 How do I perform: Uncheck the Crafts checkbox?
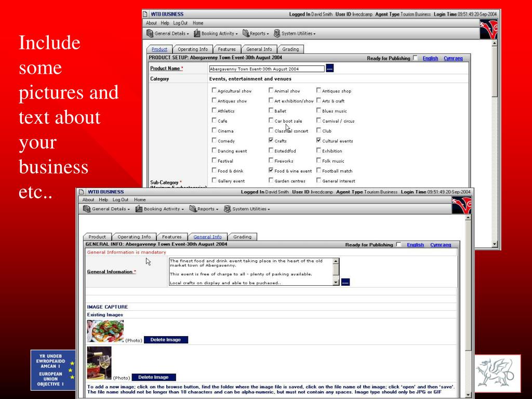coord(271,141)
